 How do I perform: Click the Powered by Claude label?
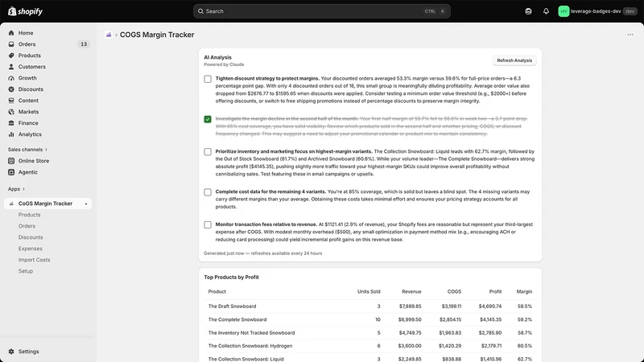click(x=224, y=64)
